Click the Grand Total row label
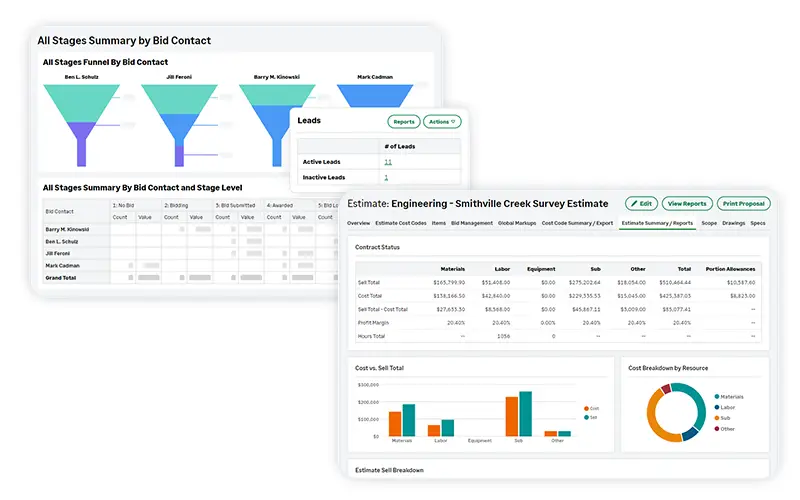800x500 pixels. point(61,278)
